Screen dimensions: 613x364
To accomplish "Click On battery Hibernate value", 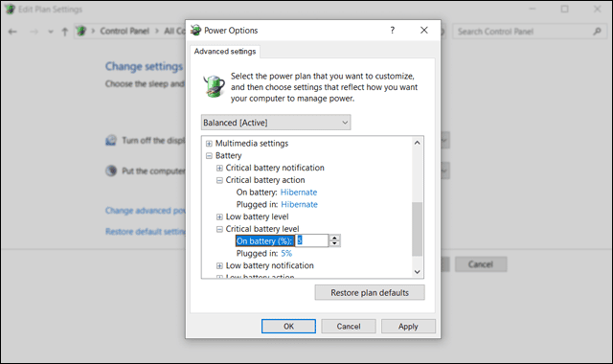I will point(299,192).
